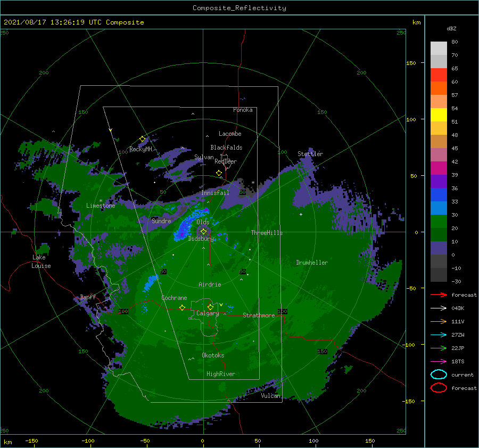Click the Okotoks town label

click(213, 355)
